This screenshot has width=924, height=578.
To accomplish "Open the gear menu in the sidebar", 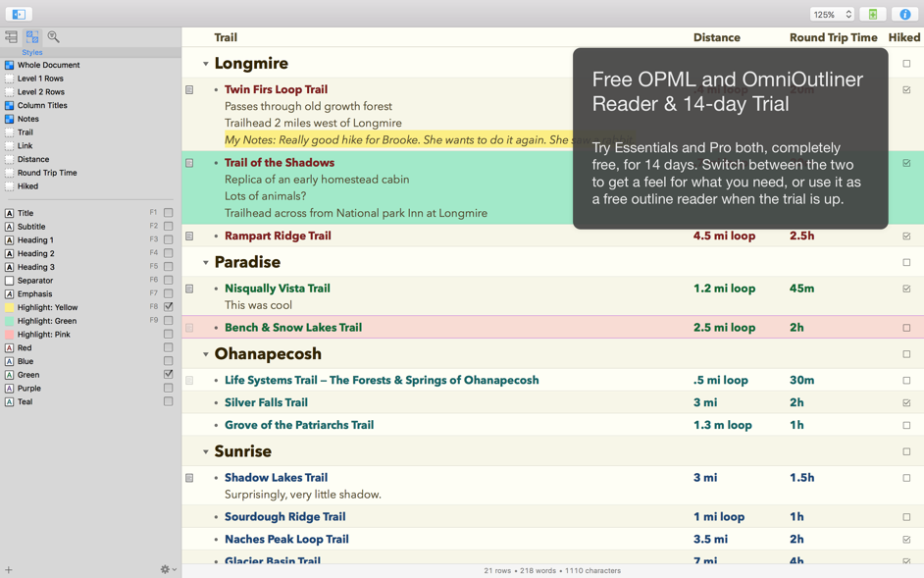I will click(x=168, y=569).
